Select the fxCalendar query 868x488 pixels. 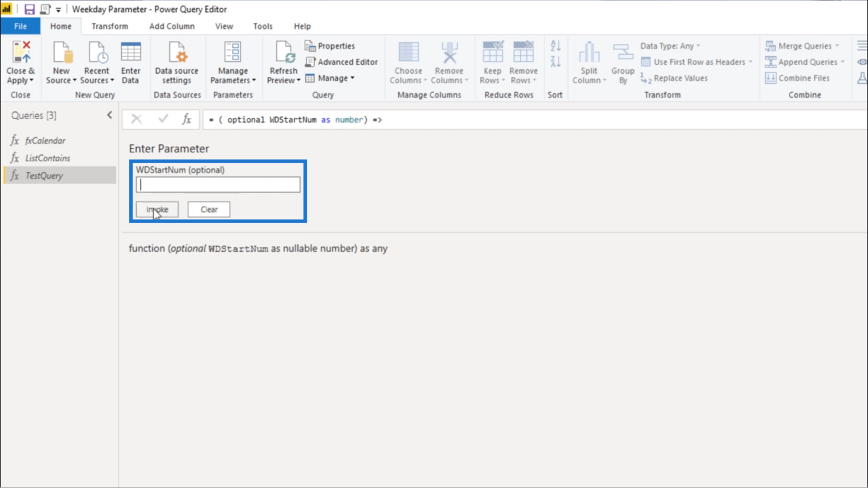tap(59, 140)
